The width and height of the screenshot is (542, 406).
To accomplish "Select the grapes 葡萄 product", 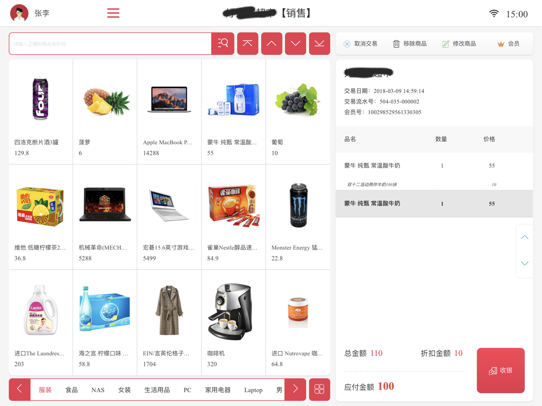I will 298,112.
